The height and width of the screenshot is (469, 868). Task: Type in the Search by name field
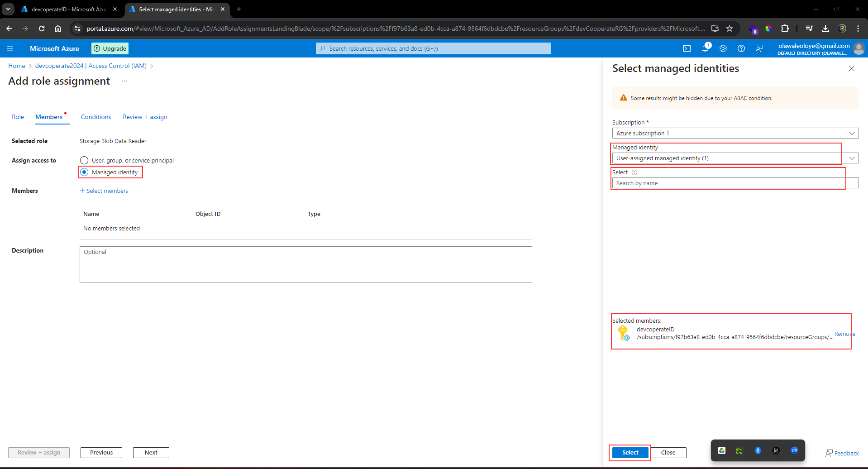pos(728,183)
